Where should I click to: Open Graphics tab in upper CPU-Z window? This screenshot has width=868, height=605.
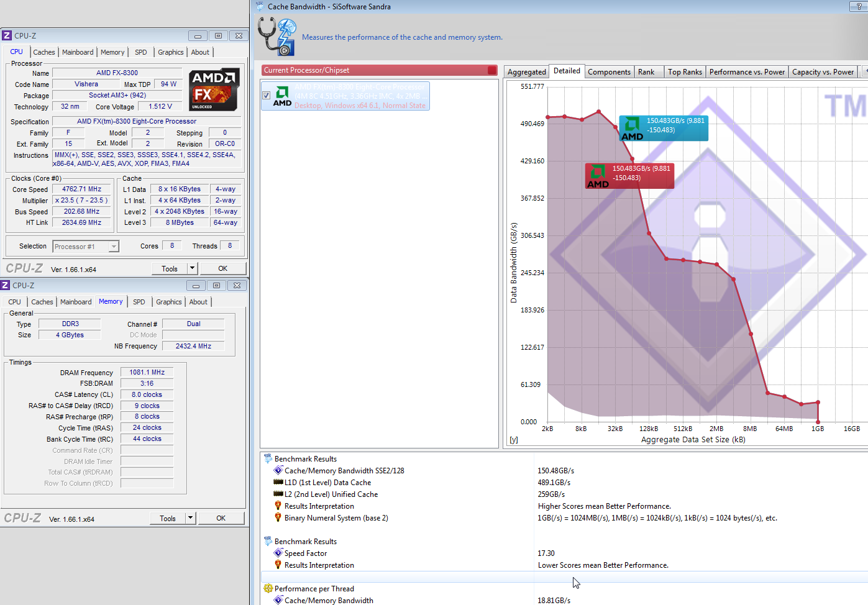point(171,52)
